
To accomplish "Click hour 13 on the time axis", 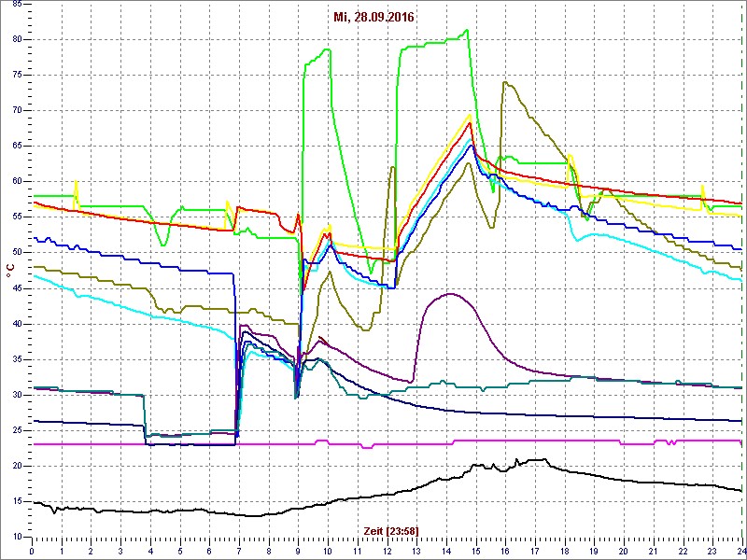I will click(x=416, y=552).
